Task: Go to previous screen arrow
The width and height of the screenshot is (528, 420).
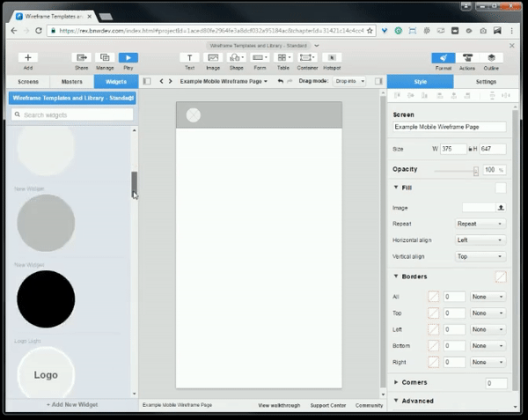Action: tap(161, 81)
